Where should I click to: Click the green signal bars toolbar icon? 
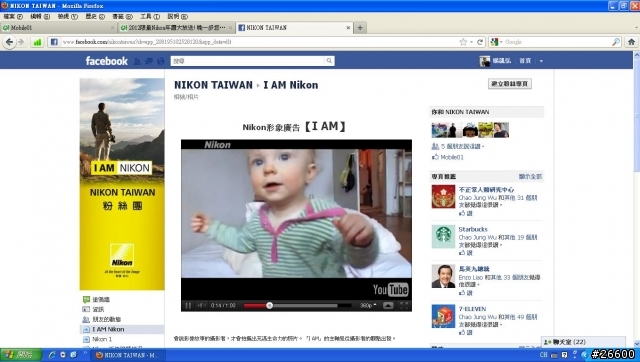37,42
